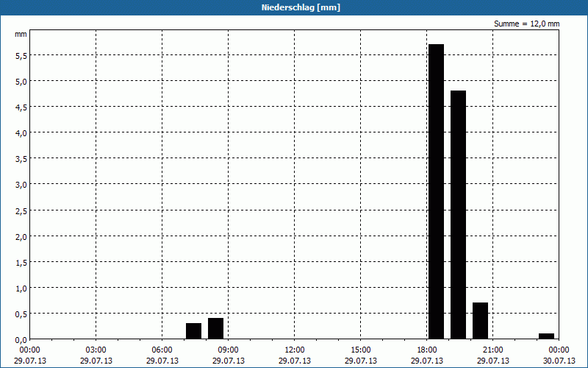Click the 15:00 time axis label
Screen dimensions: 588x368
click(361, 350)
